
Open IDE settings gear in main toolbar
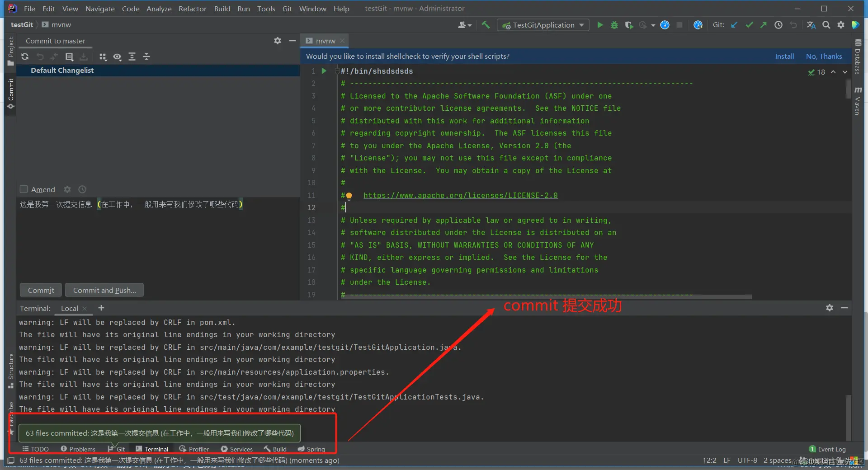841,25
